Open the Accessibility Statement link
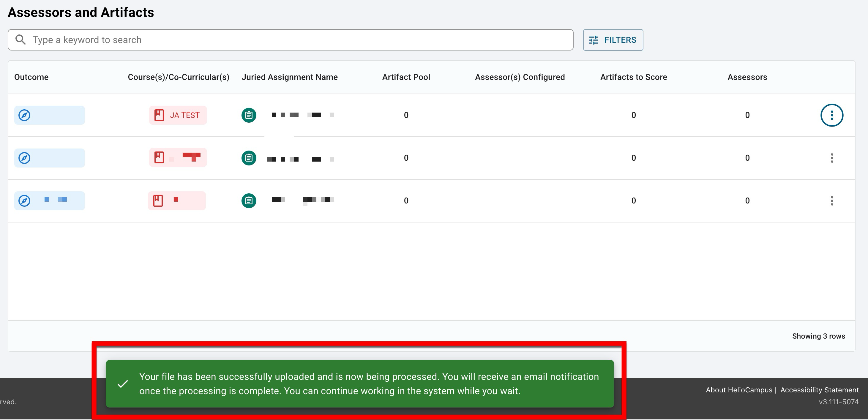Screen dimensions: 868x420 click(x=819, y=390)
